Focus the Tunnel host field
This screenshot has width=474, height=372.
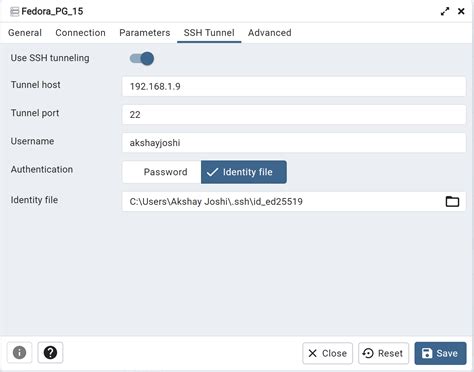[x=294, y=87]
